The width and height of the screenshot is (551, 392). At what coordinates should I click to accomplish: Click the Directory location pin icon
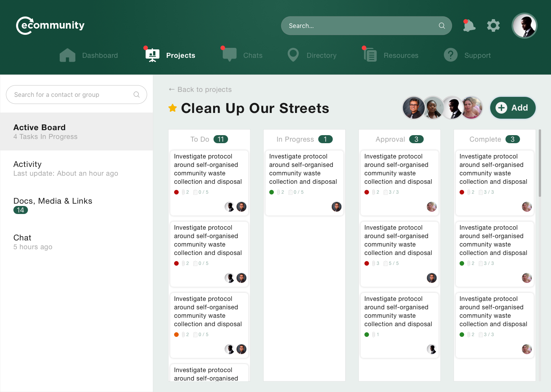tap(293, 55)
